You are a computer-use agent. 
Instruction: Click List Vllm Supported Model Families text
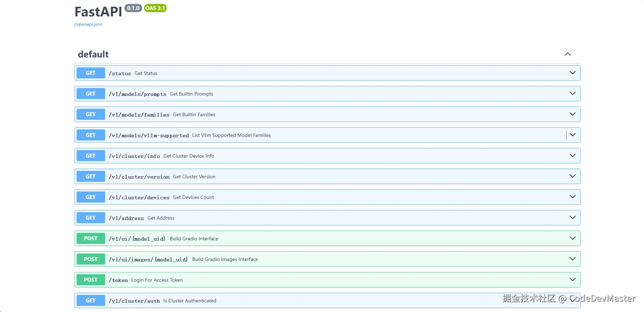pos(231,135)
